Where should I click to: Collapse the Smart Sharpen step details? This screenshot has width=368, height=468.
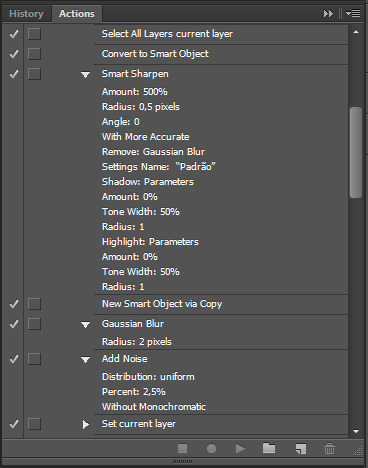click(x=86, y=75)
